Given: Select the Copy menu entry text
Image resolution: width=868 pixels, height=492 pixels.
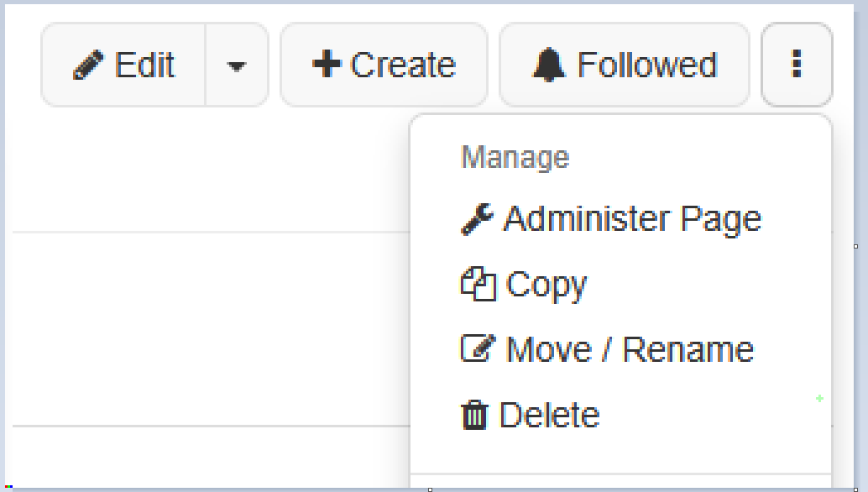Looking at the screenshot, I should click(546, 285).
